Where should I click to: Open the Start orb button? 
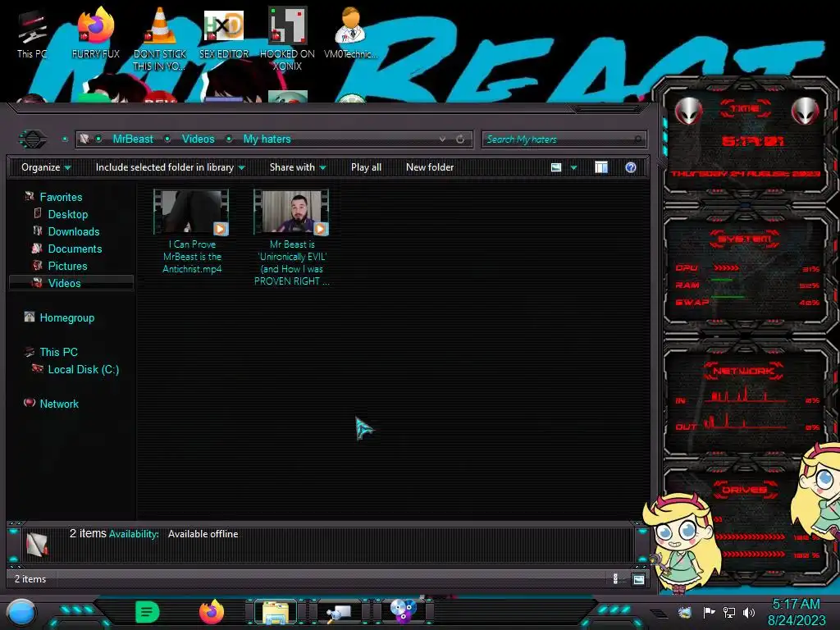(x=21, y=612)
